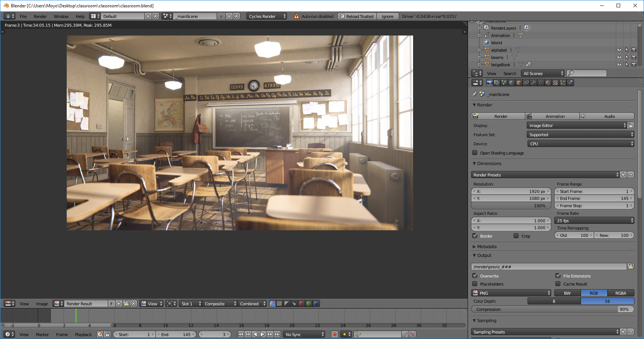The width and height of the screenshot is (644, 339).
Task: Click the Audio mixdown button
Action: (x=607, y=116)
